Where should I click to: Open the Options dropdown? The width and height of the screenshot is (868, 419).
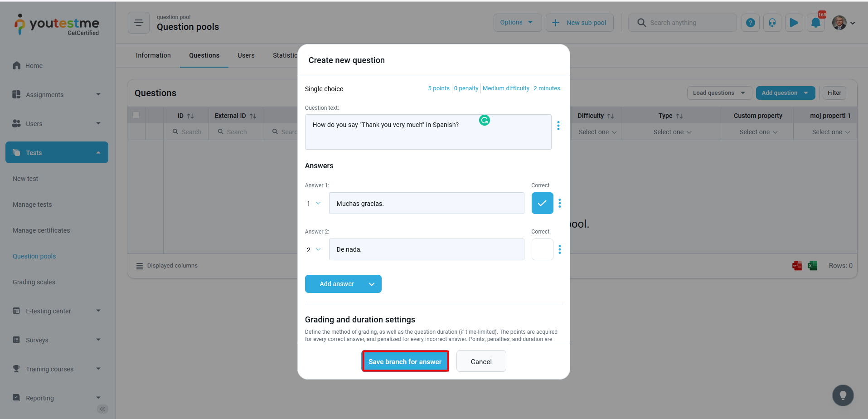coord(517,23)
